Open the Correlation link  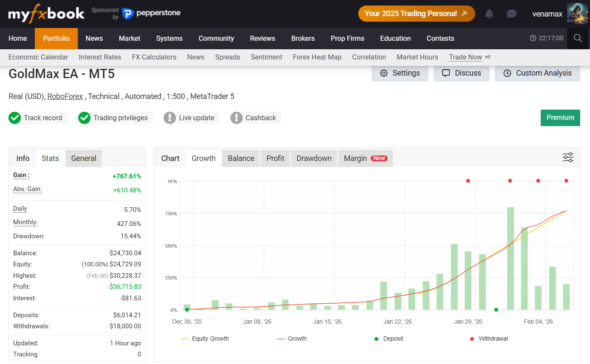click(x=369, y=57)
